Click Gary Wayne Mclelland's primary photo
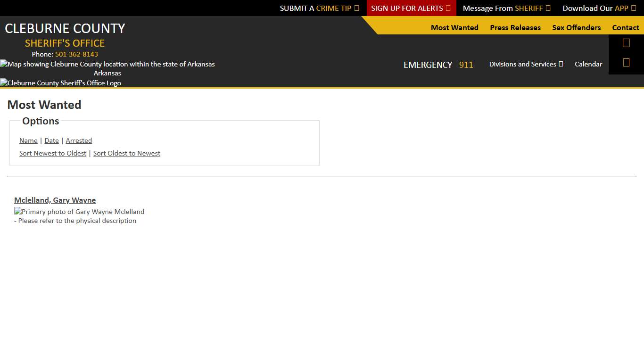Image resolution: width=644 pixels, height=362 pixels. point(79,212)
